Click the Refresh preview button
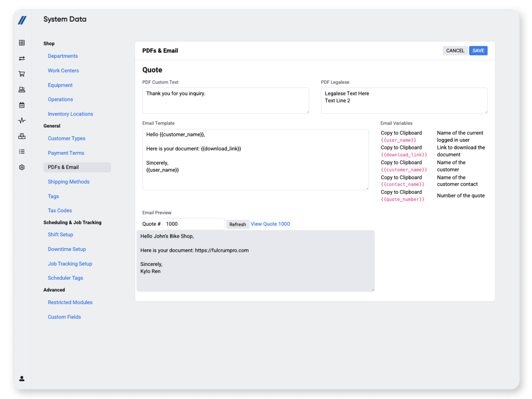532x399 pixels. tap(237, 224)
